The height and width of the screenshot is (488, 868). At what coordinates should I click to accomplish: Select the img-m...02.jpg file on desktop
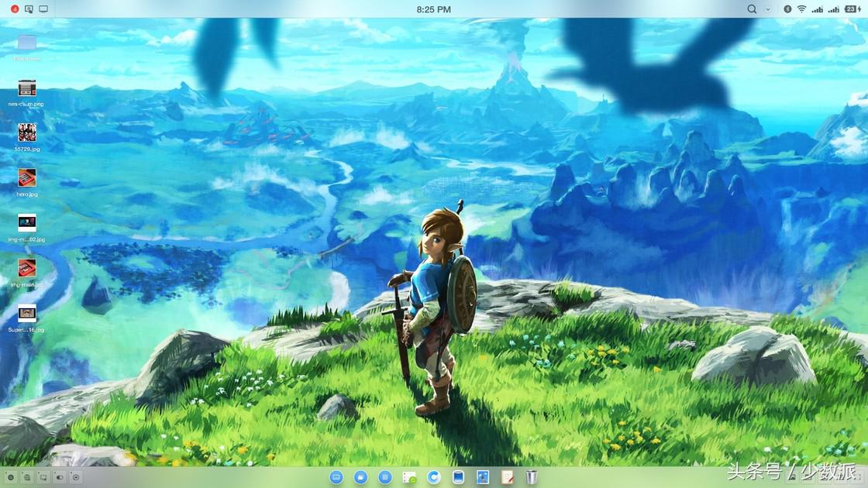coord(26,228)
